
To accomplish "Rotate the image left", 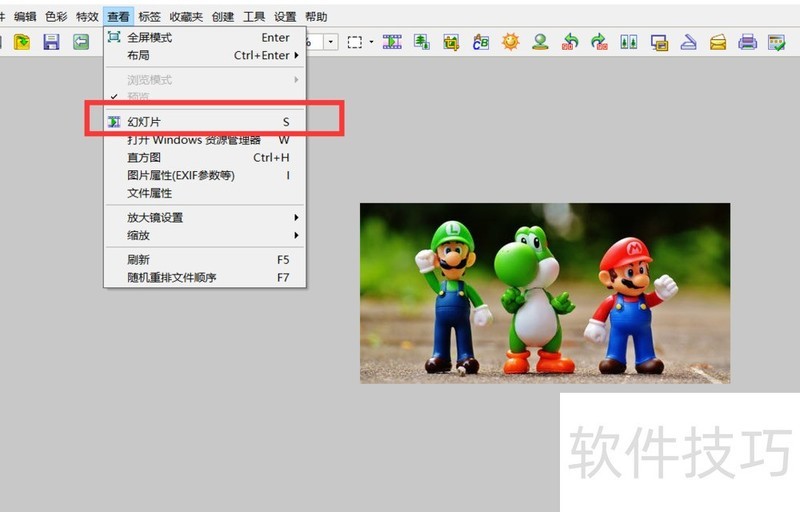I will coord(570,42).
